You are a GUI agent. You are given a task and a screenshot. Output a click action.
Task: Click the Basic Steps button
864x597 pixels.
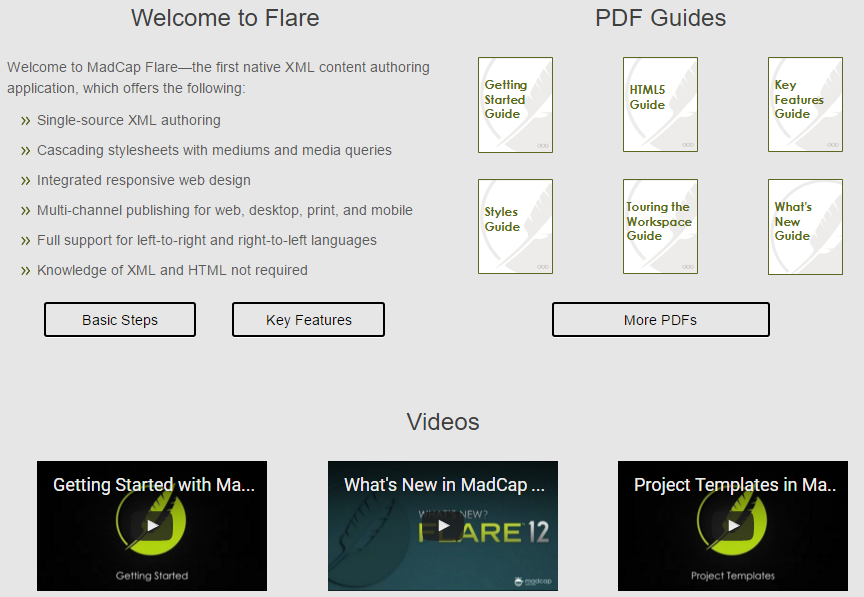[x=119, y=319]
